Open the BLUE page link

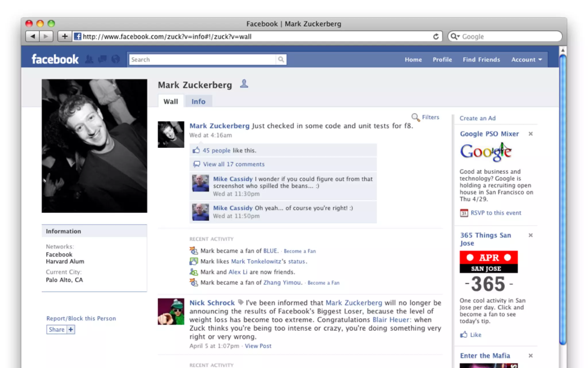(x=270, y=251)
